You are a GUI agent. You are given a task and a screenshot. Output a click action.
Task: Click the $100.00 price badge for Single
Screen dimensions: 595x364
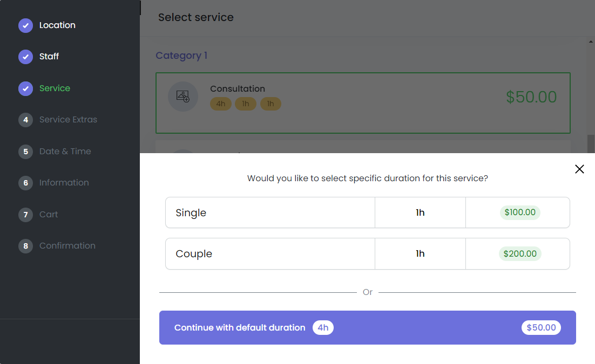pos(519,212)
